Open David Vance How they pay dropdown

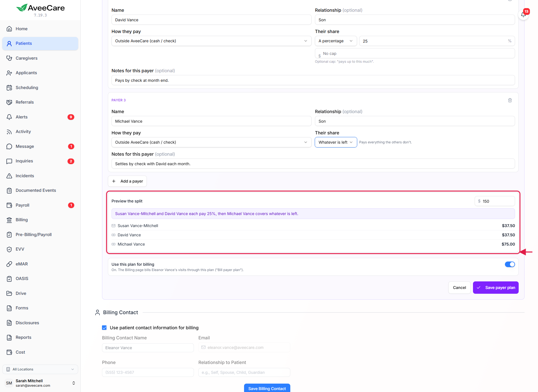pos(211,41)
